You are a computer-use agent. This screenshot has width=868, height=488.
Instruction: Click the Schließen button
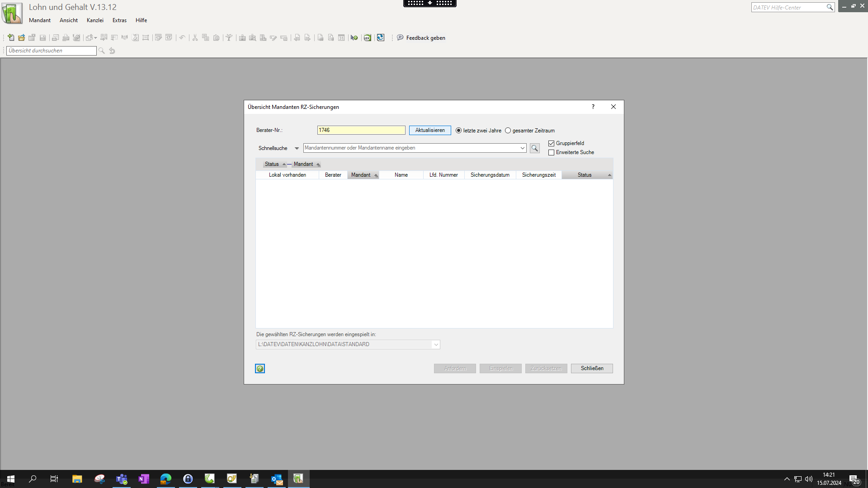[591, 368]
